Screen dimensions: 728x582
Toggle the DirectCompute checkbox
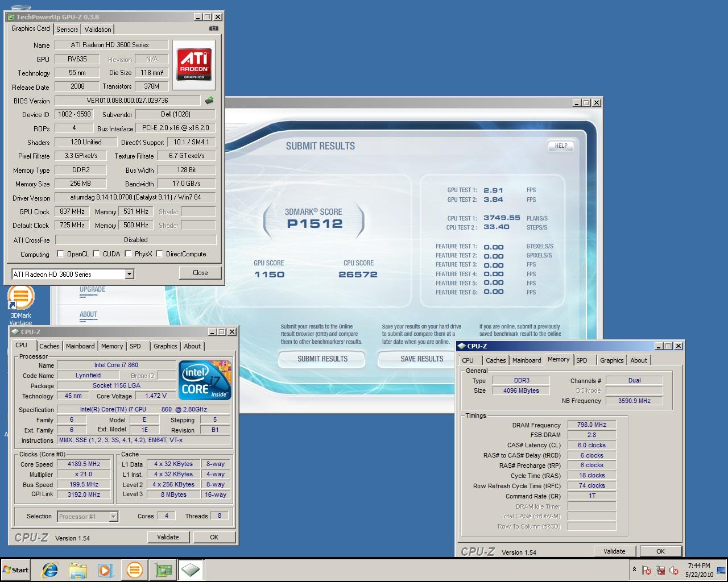tap(159, 254)
